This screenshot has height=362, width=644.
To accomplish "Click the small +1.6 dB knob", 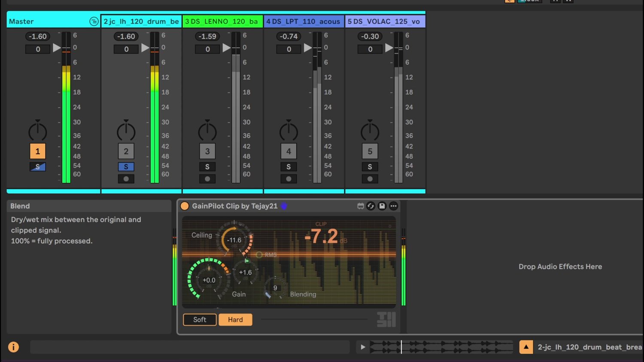I will pyautogui.click(x=245, y=272).
